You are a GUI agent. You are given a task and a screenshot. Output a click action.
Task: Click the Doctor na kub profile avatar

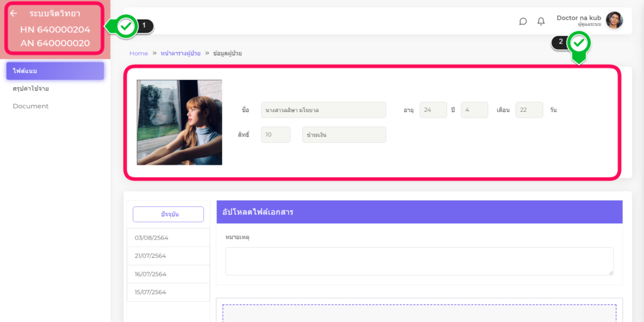[614, 20]
